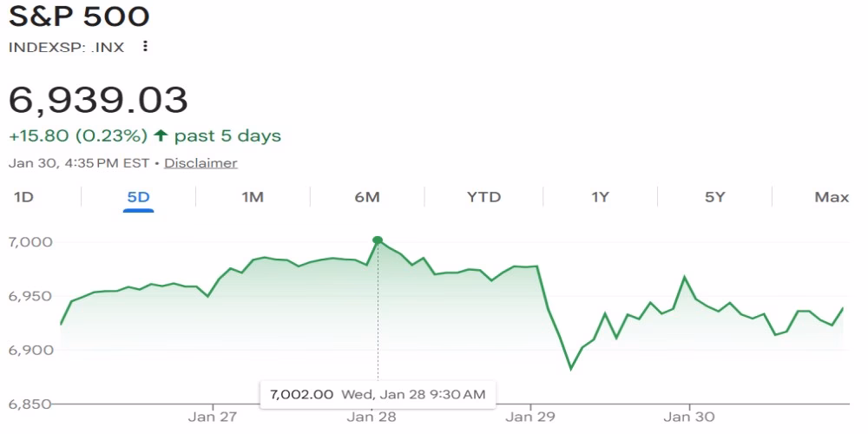This screenshot has height=434, width=868.
Task: View the 1Y chart range
Action: click(600, 197)
